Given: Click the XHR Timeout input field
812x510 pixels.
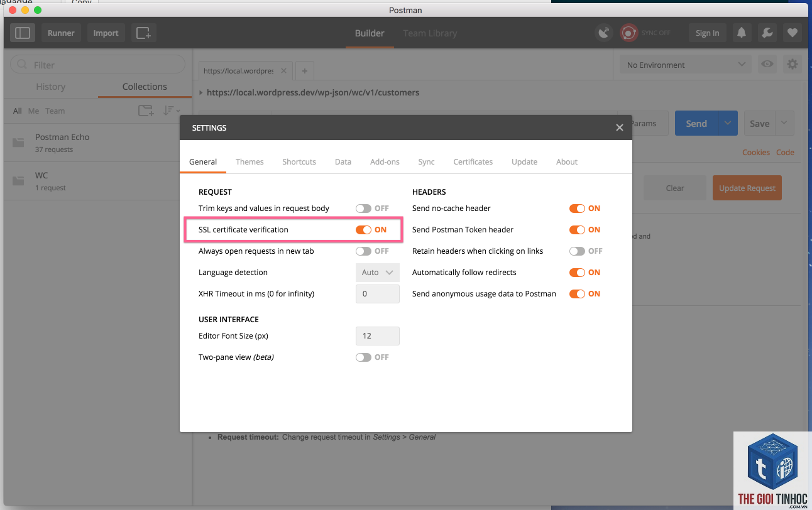Looking at the screenshot, I should coord(377,294).
